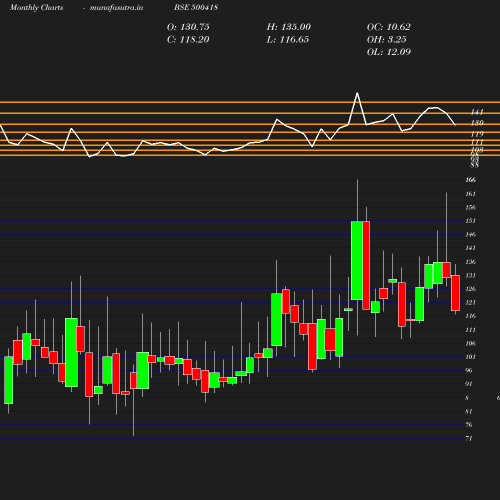Click '141' on the candlestick price axis
Screen dimensions: 500x500
(x=470, y=248)
